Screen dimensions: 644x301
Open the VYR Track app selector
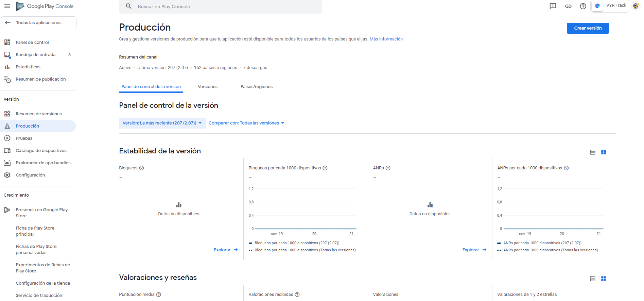pos(610,6)
